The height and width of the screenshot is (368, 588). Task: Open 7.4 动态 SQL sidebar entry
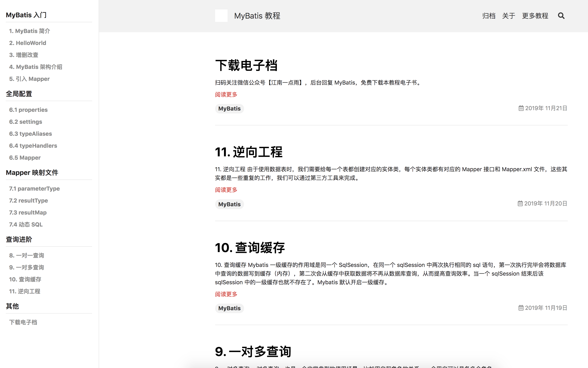point(26,224)
